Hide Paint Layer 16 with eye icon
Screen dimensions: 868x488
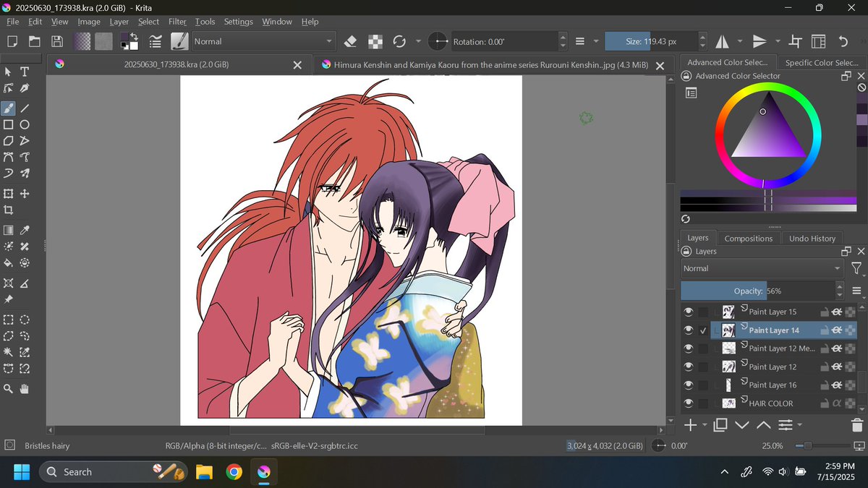[688, 385]
